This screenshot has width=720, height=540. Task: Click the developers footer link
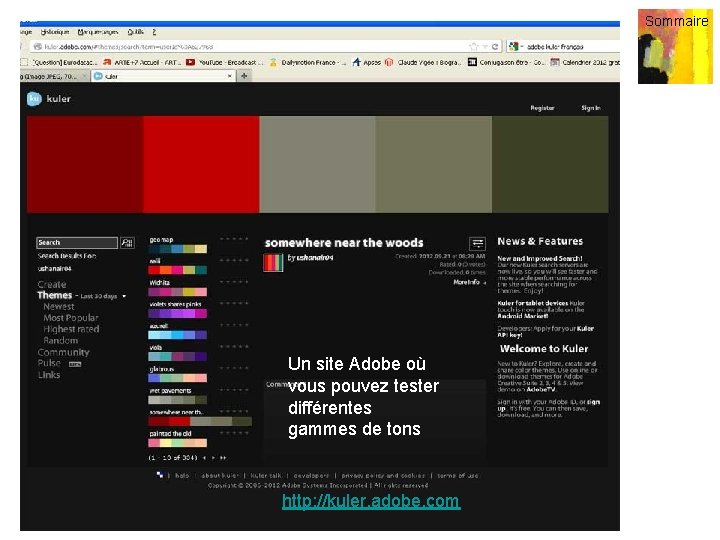point(311,475)
